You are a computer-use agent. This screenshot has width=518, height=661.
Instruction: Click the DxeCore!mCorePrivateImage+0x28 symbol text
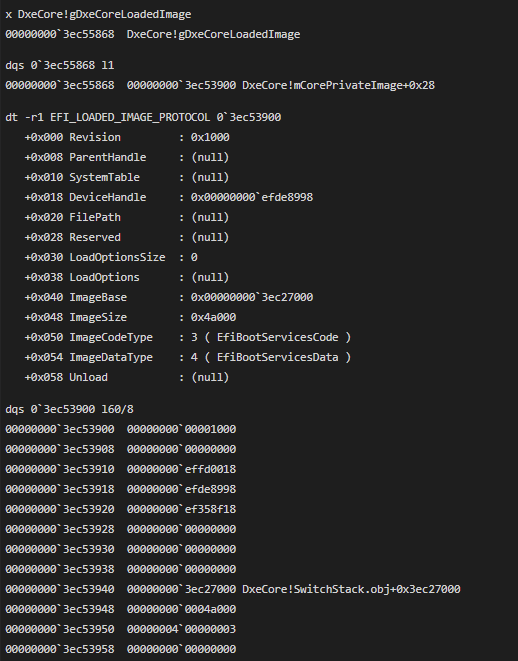pos(338,85)
